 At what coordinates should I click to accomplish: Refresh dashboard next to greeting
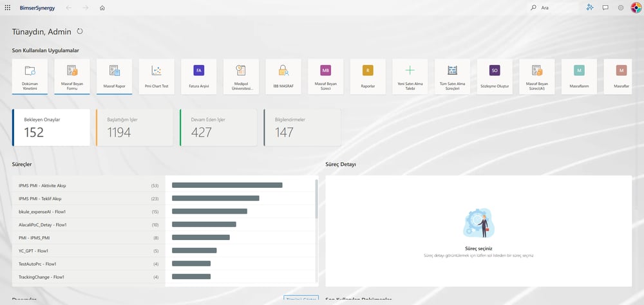point(80,31)
